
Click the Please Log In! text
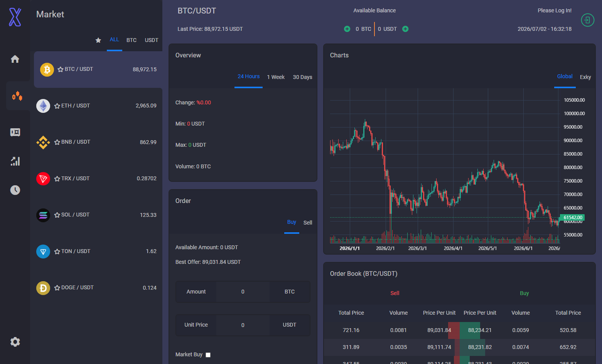pyautogui.click(x=555, y=10)
